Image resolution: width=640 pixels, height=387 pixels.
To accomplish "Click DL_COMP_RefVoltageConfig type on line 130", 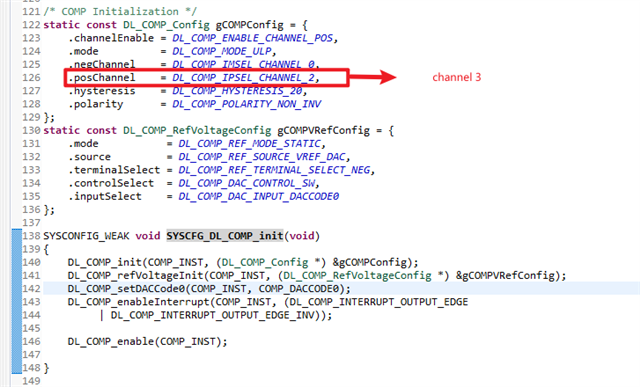I will pos(197,131).
